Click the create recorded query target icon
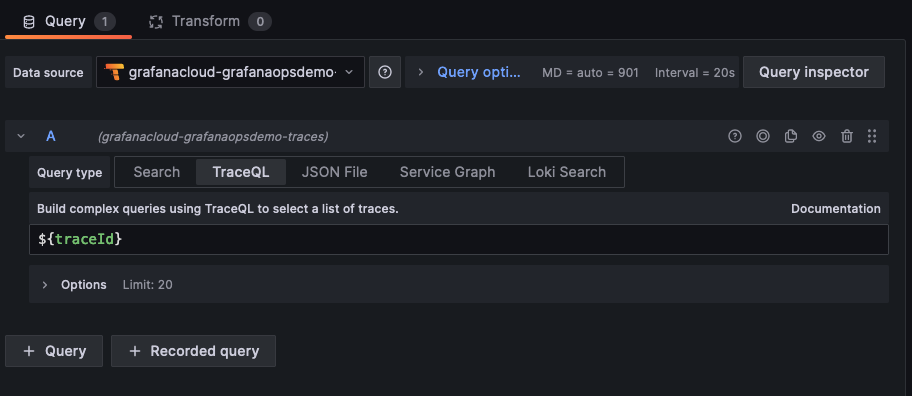The width and height of the screenshot is (912, 396). pos(763,136)
